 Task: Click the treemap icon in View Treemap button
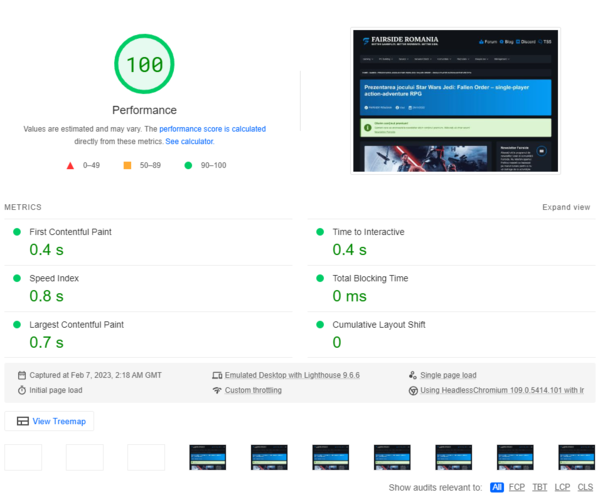[23, 421]
